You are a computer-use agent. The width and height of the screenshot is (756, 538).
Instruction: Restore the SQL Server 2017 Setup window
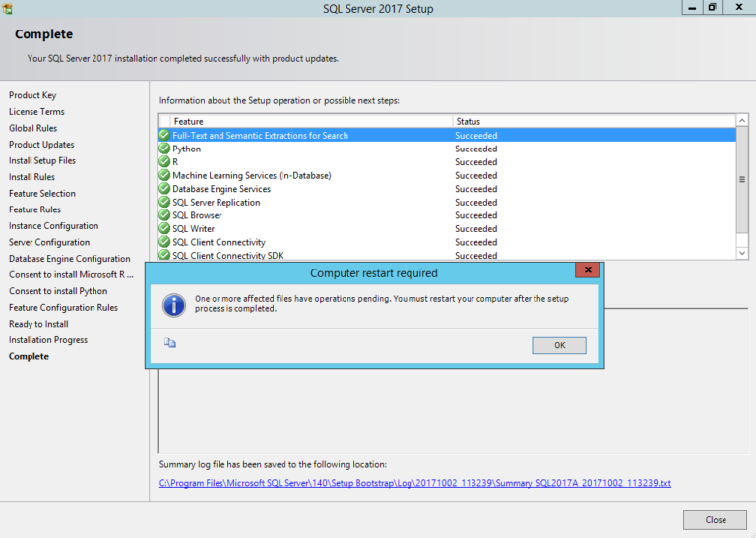(x=712, y=7)
